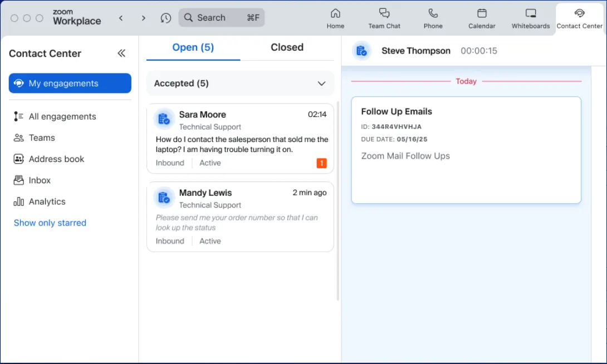Go back with the left arrow
Image resolution: width=607 pixels, height=364 pixels.
121,18
